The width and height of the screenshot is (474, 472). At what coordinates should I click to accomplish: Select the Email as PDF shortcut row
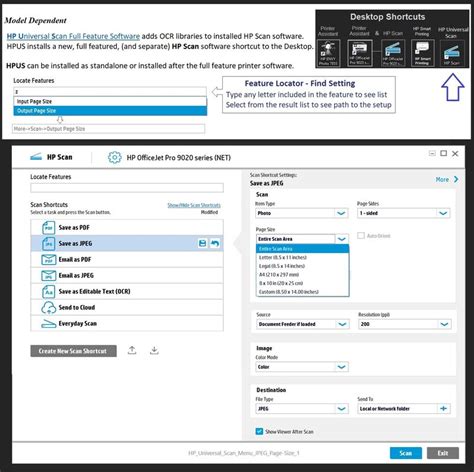click(x=127, y=259)
